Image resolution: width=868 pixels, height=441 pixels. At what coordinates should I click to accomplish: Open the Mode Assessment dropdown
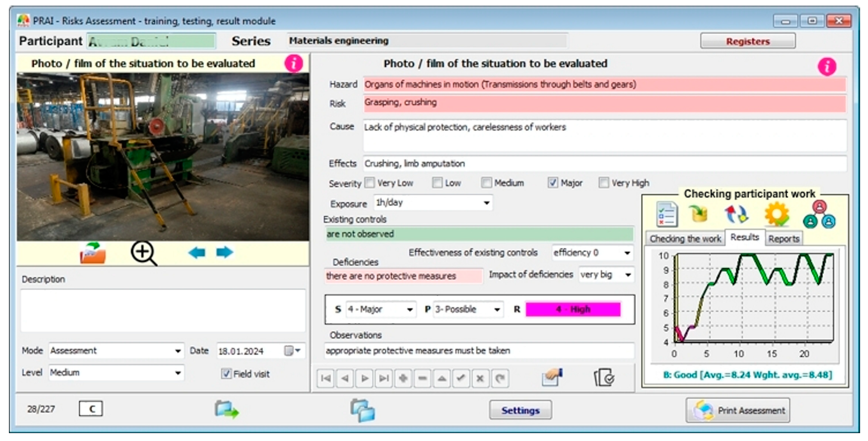[x=178, y=351]
